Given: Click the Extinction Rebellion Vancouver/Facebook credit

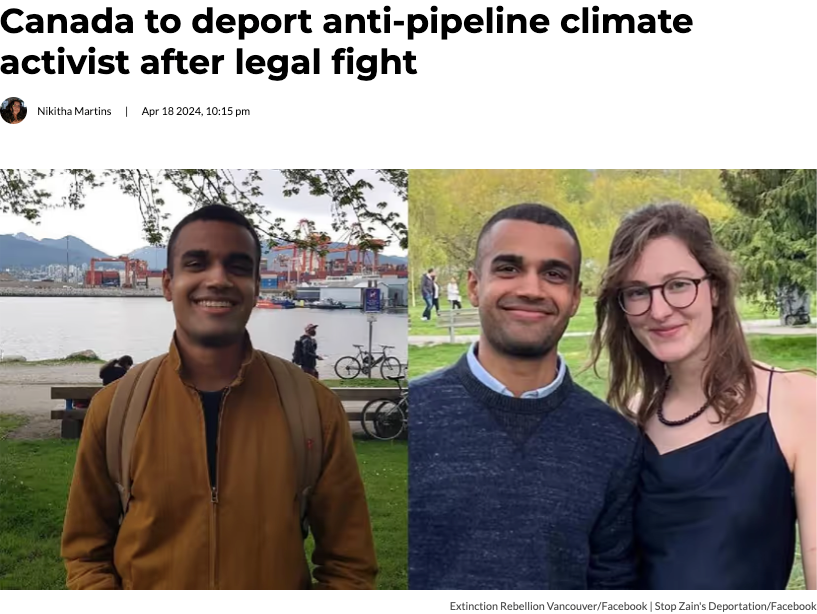Looking at the screenshot, I should [548, 606].
